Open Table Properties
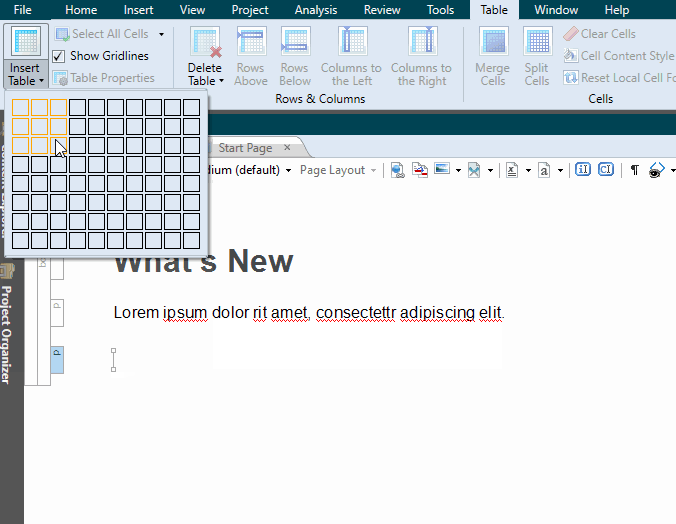The height and width of the screenshot is (524, 676). coord(104,78)
